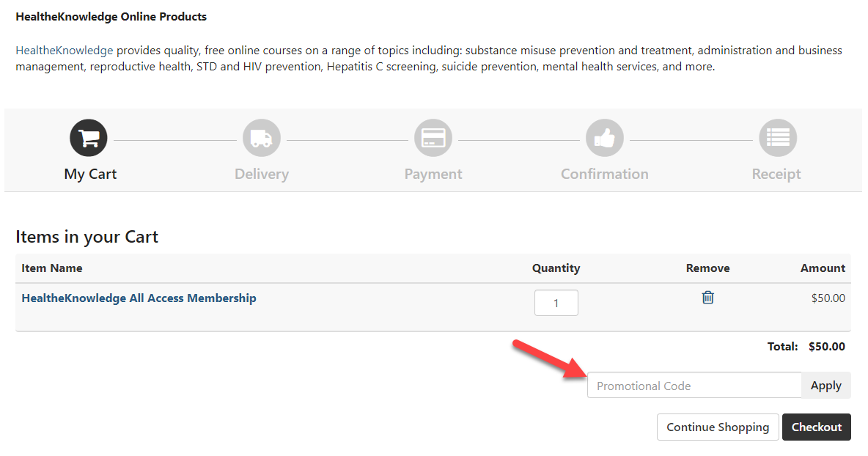Viewport: 868px width, 456px height.
Task: Select the Confirmation step label
Action: (x=605, y=174)
